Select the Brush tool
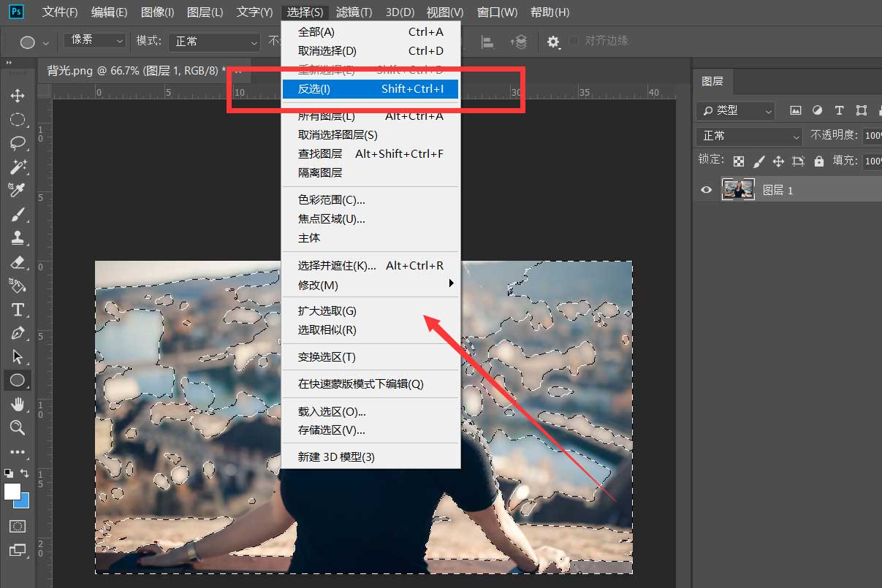 click(18, 214)
